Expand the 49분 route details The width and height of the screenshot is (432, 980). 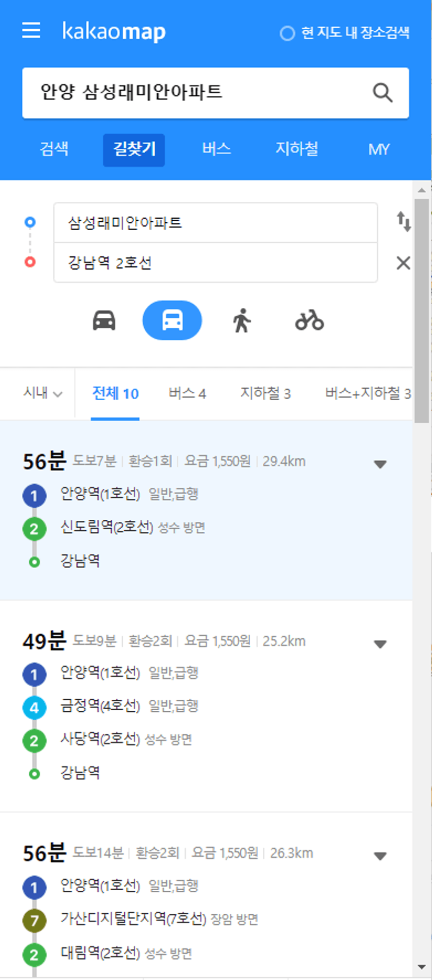(x=380, y=644)
